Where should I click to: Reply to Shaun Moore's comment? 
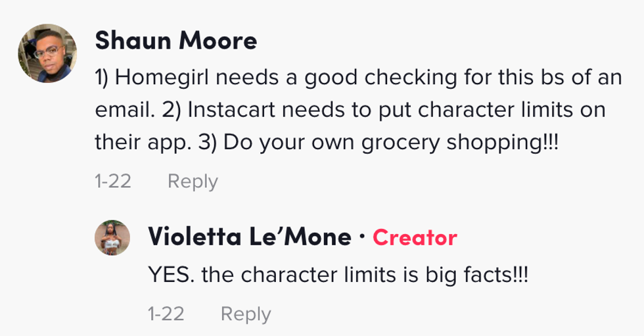(193, 181)
